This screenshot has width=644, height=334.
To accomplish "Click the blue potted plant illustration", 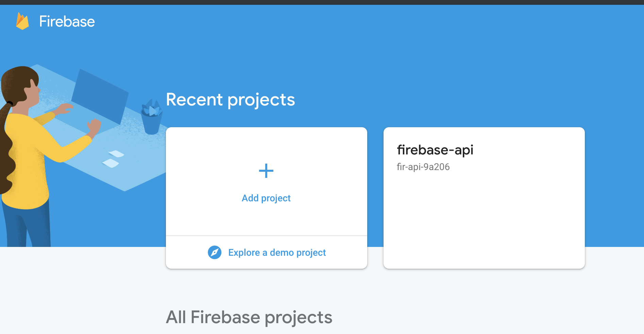I will click(x=151, y=117).
